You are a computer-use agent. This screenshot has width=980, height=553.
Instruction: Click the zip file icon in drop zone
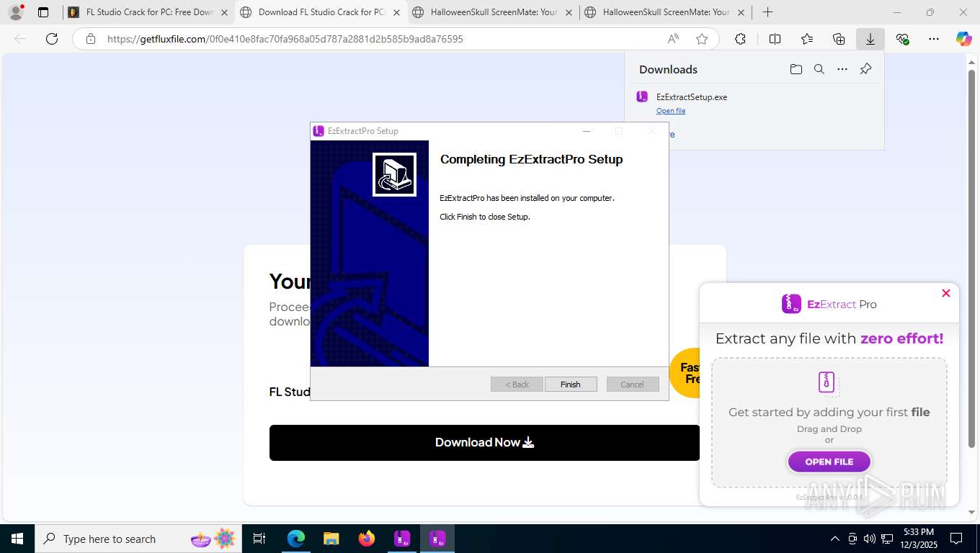pyautogui.click(x=828, y=383)
